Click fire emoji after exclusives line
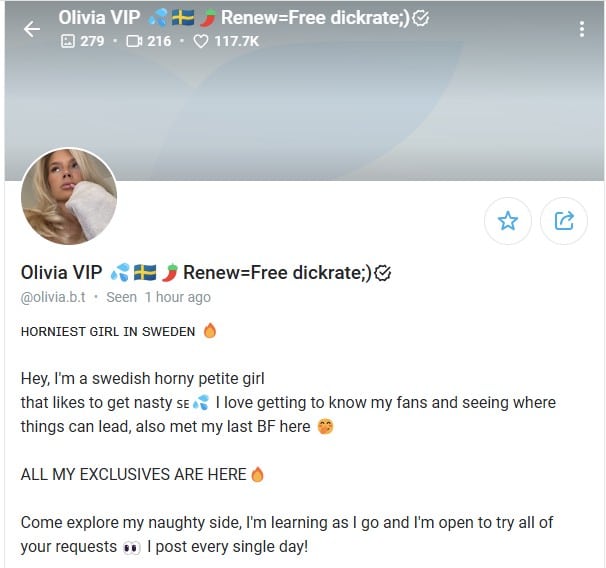 [257, 474]
